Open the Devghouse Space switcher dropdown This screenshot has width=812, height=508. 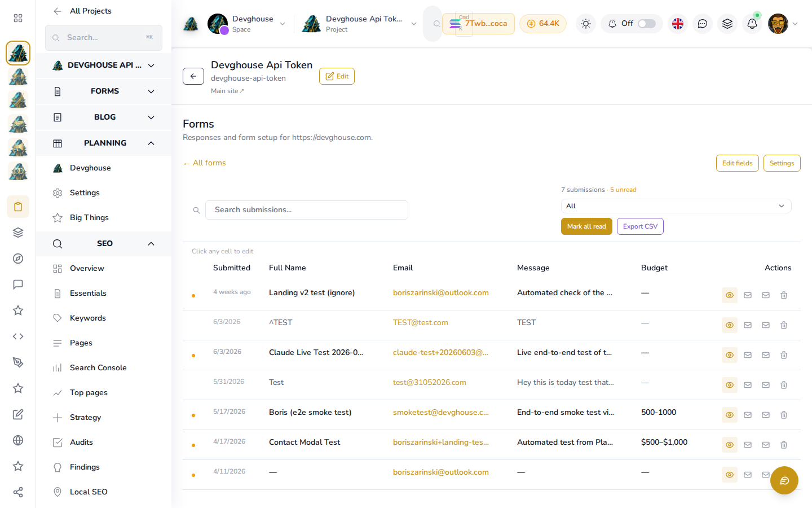point(246,24)
